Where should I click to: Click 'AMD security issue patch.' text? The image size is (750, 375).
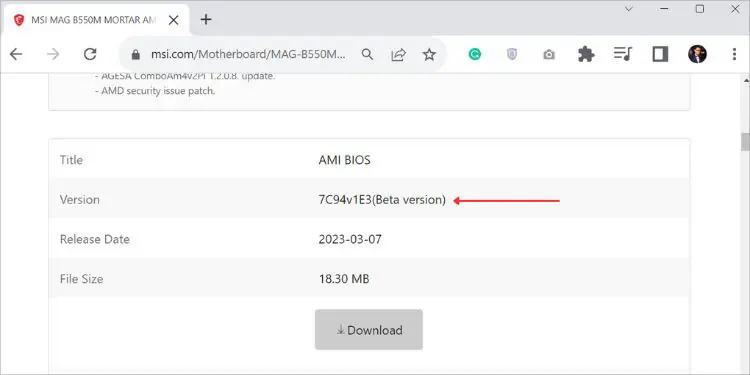pos(155,91)
